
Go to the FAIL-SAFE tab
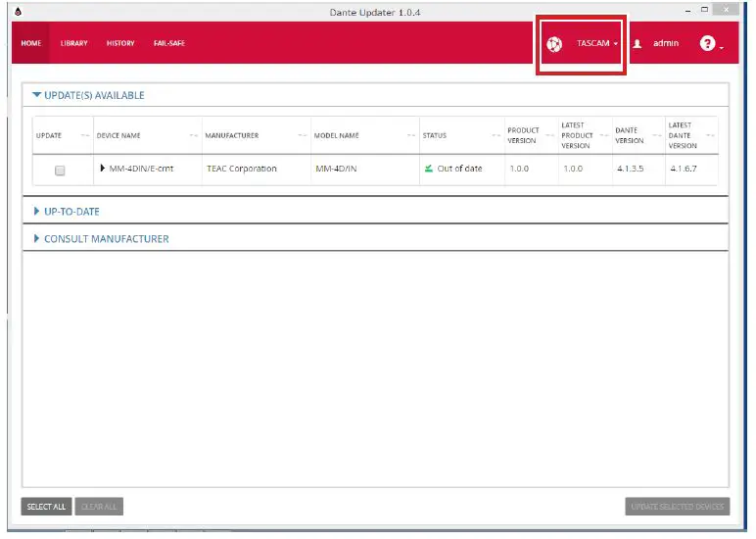click(169, 43)
